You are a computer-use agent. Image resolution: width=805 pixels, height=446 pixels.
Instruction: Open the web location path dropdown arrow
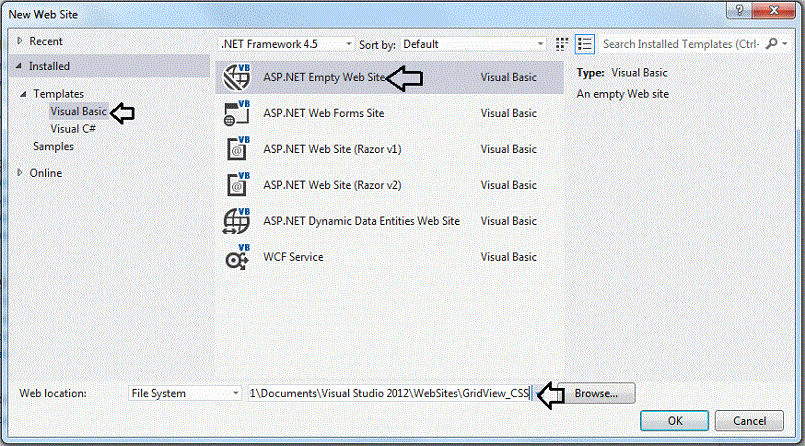pyautogui.click(x=538, y=393)
